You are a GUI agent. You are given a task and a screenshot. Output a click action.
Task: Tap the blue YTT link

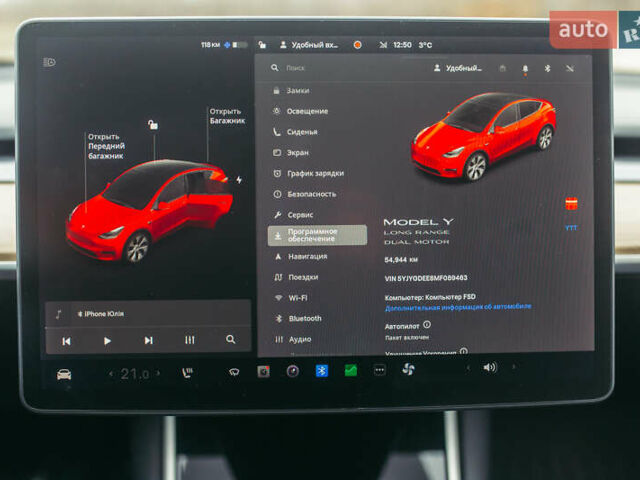[571, 228]
